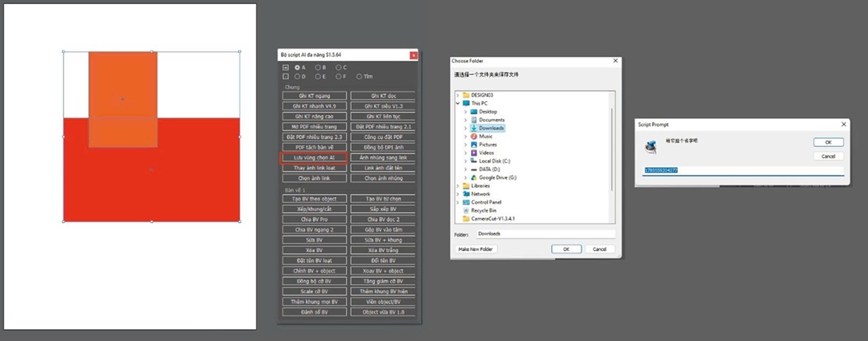Click the Đồng bộ DPI ảnh button
The image size is (868, 341).
click(383, 147)
